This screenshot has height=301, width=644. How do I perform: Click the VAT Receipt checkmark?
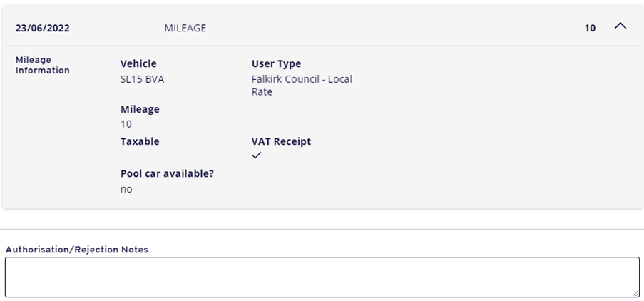click(x=257, y=156)
